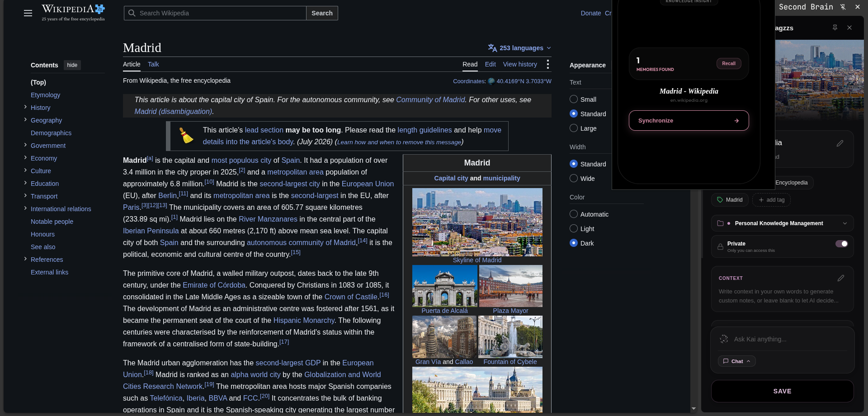Open the Chat mode dropdown
The height and width of the screenshot is (416, 868).
(x=737, y=361)
